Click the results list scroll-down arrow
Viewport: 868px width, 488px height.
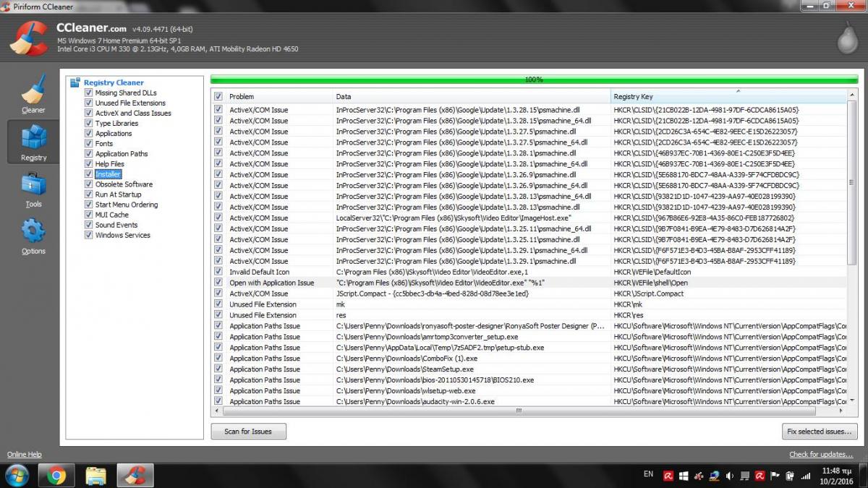click(x=851, y=400)
